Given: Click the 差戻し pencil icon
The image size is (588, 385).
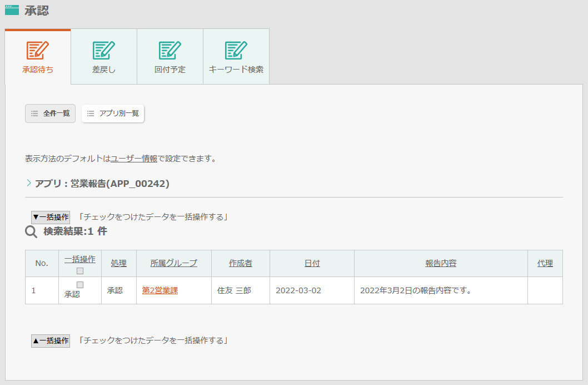Looking at the screenshot, I should [x=103, y=50].
